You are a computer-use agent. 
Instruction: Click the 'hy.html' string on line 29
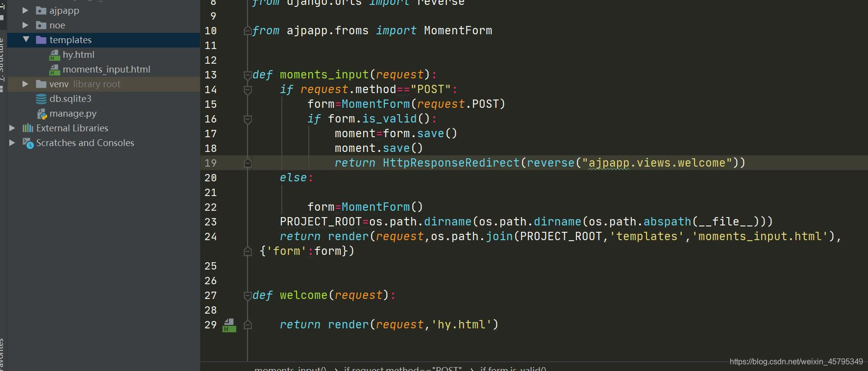(461, 324)
